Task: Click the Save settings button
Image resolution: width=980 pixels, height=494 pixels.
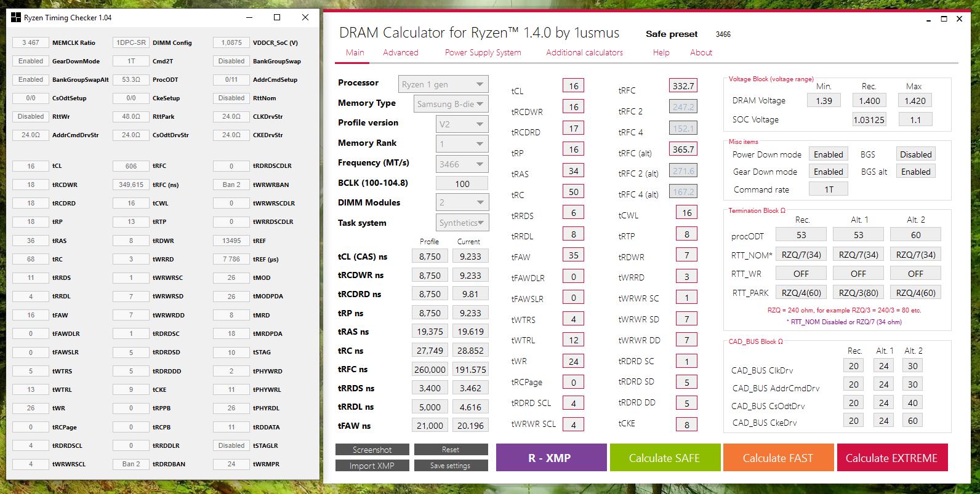Action: (451, 466)
